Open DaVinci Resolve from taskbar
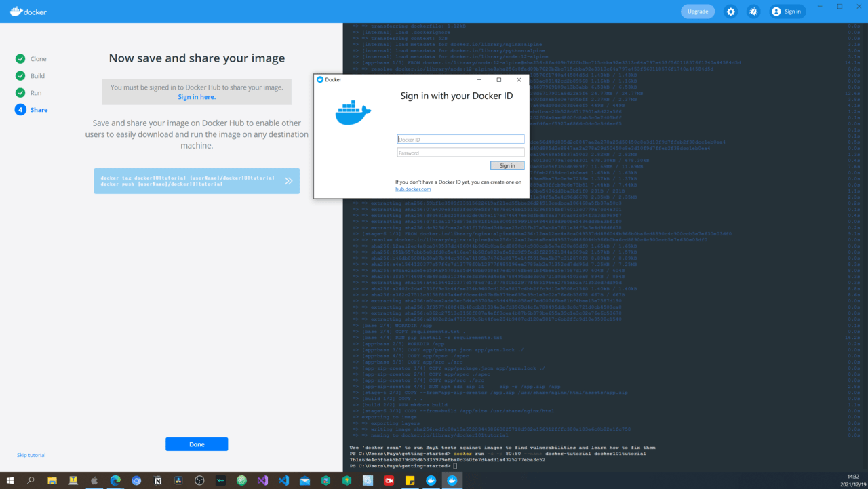The width and height of the screenshot is (868, 489). point(178,480)
